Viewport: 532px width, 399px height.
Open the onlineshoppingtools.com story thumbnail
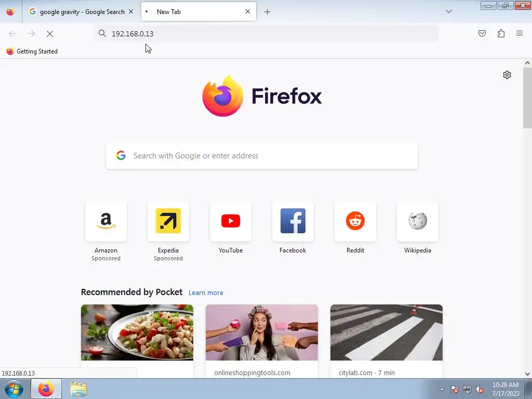(x=262, y=332)
